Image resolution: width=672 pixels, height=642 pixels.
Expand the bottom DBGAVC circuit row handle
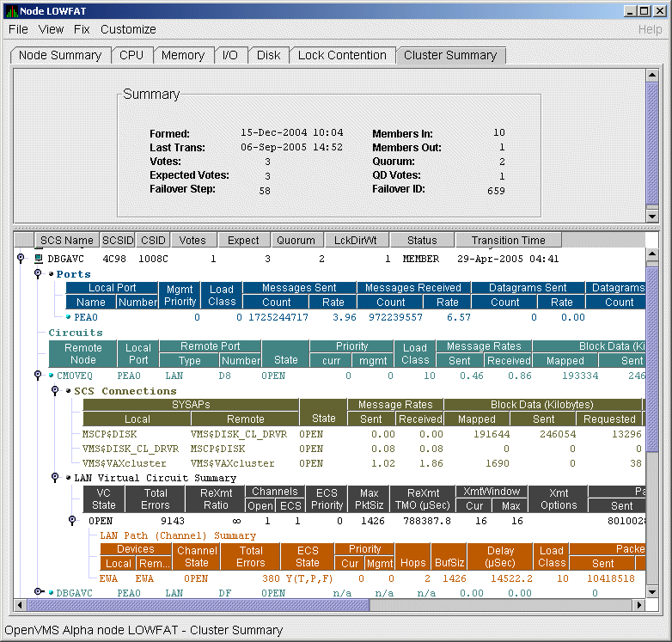pyautogui.click(x=38, y=592)
